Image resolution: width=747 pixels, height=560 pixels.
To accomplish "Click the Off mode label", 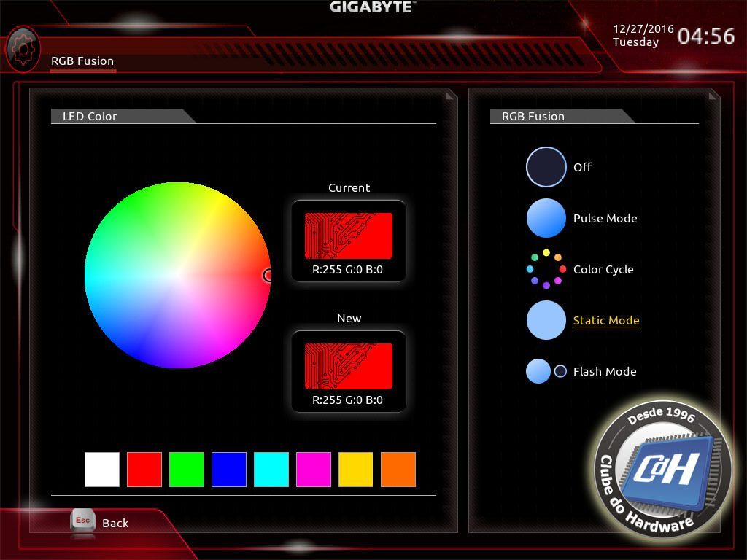I will tap(582, 167).
